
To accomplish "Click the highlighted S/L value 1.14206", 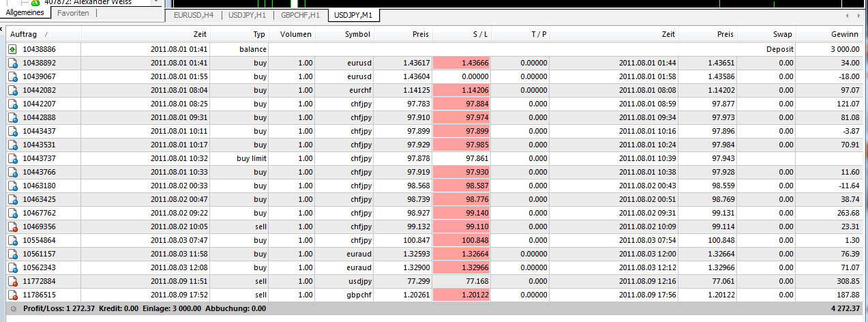I will click(462, 91).
